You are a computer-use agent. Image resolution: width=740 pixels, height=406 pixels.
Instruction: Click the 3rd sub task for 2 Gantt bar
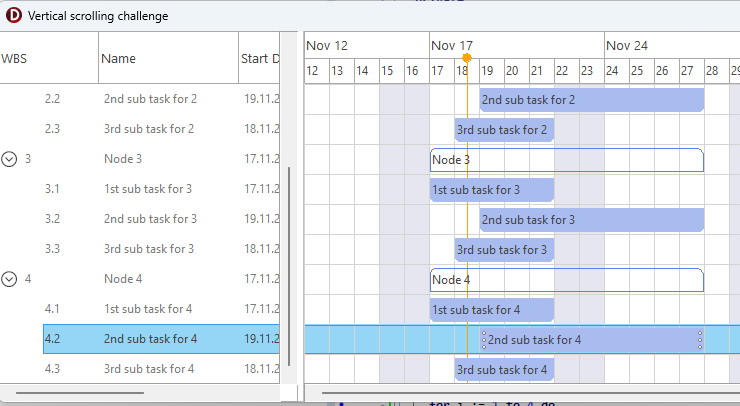(503, 129)
